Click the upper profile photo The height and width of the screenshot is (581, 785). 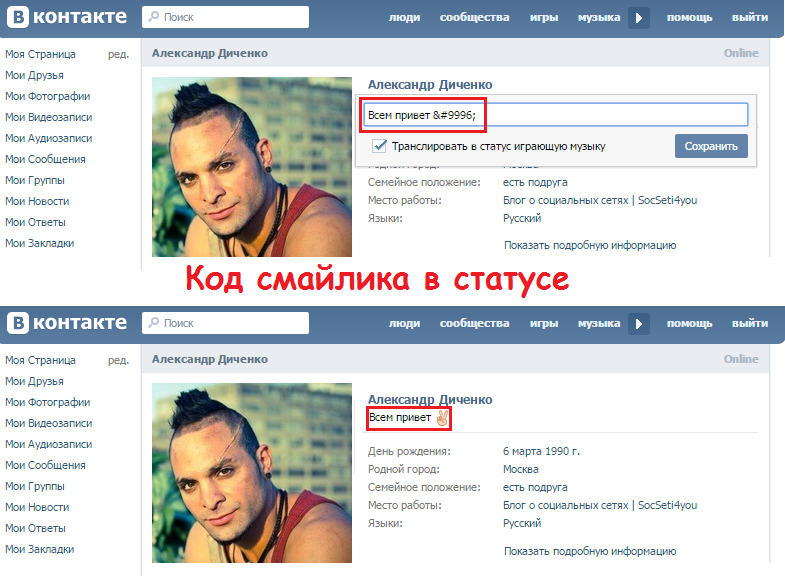click(x=252, y=167)
